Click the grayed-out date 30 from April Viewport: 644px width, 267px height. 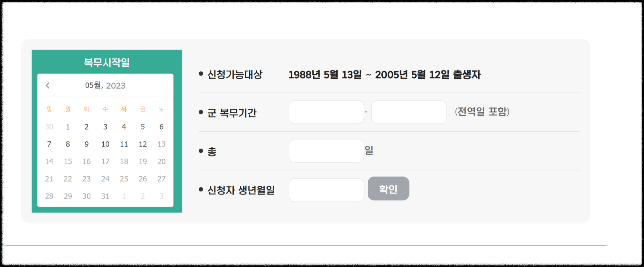pos(49,127)
